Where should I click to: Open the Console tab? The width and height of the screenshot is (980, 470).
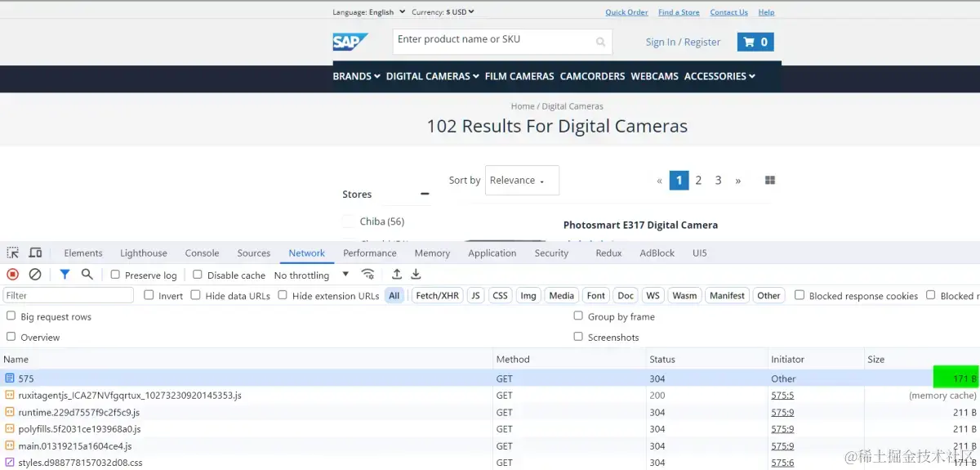(x=202, y=253)
